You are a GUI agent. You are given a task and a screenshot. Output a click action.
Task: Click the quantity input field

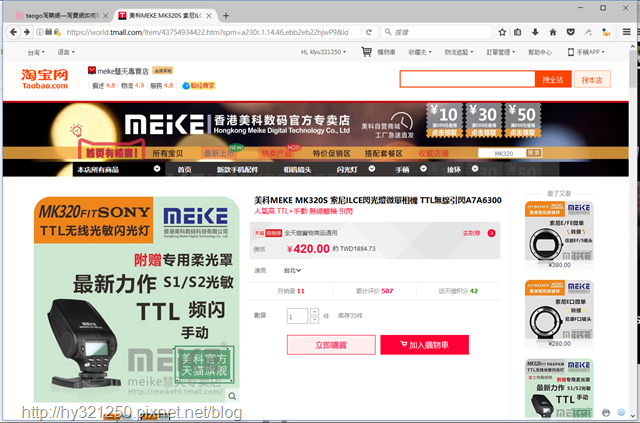click(x=298, y=316)
